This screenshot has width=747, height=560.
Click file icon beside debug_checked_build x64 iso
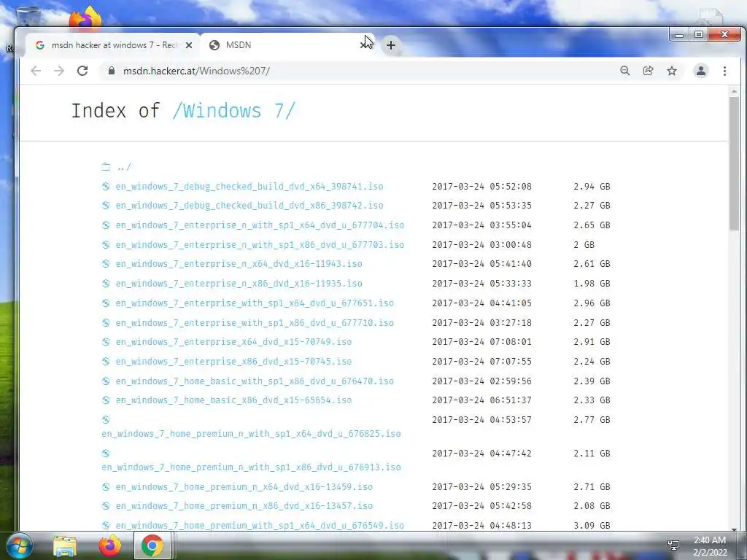click(x=106, y=186)
